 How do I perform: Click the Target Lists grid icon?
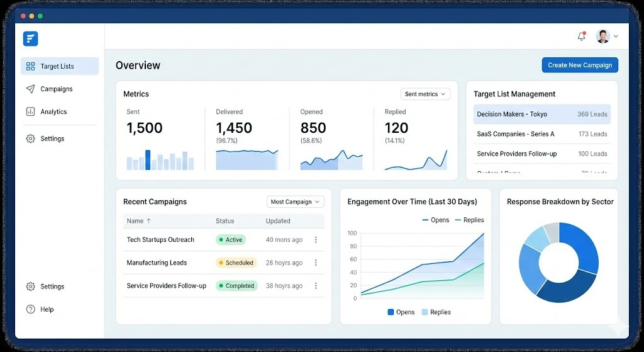click(x=30, y=66)
